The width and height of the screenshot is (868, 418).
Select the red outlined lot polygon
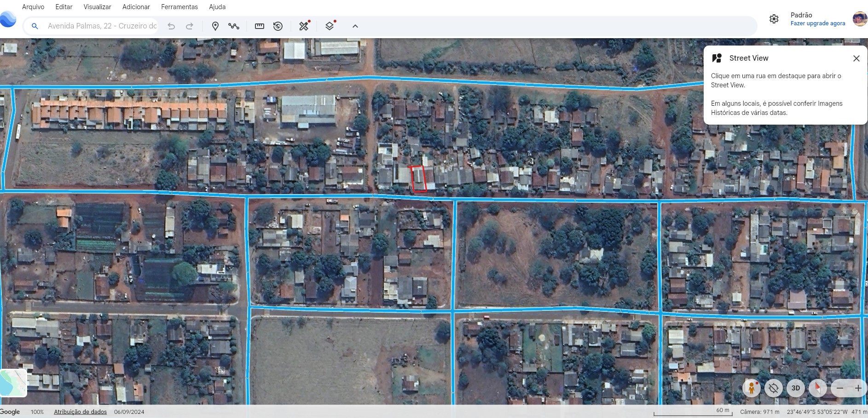click(418, 178)
